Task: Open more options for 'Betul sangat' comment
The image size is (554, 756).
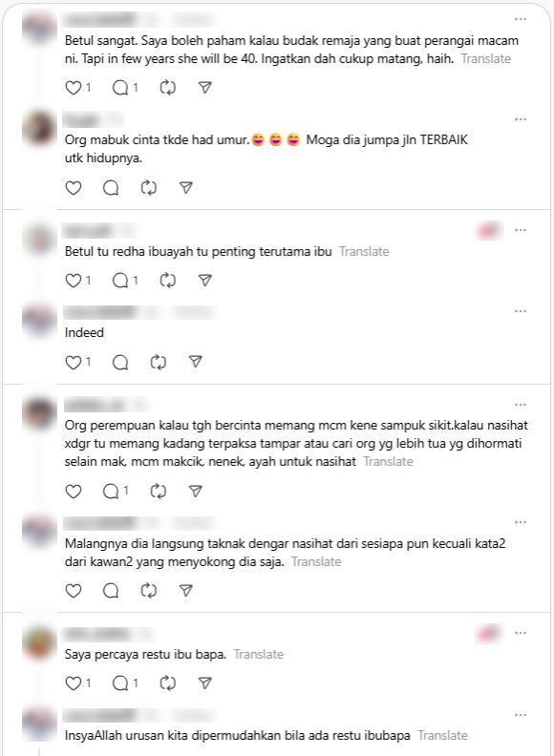Action: pyautogui.click(x=521, y=19)
